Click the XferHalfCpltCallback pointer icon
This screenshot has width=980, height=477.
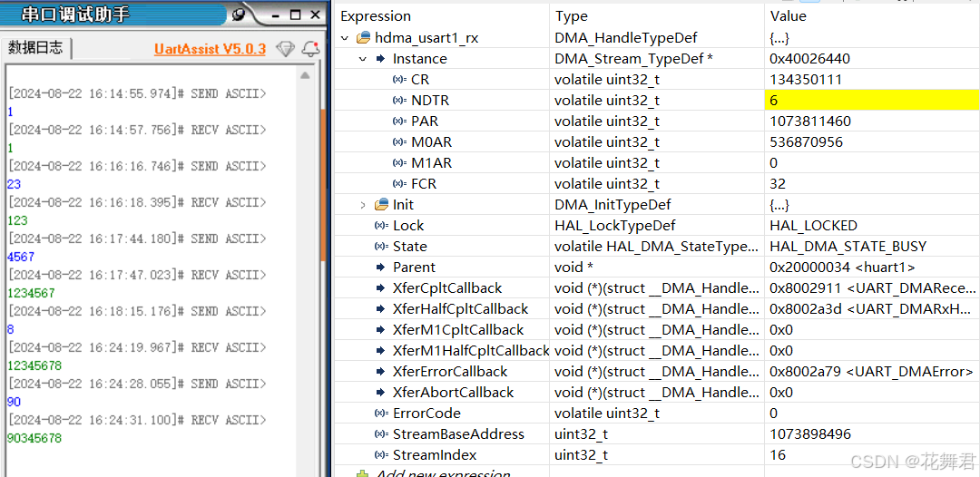tap(380, 309)
